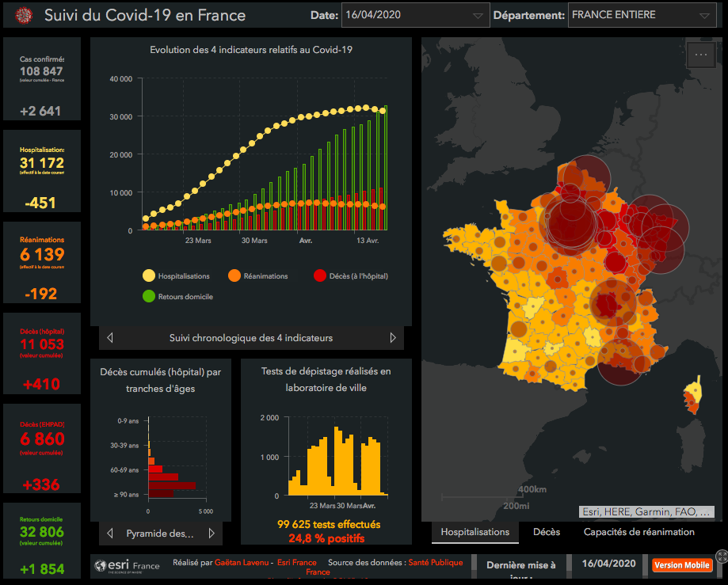The height and width of the screenshot is (585, 728).
Task: Open the Département dropdown
Action: (x=642, y=15)
